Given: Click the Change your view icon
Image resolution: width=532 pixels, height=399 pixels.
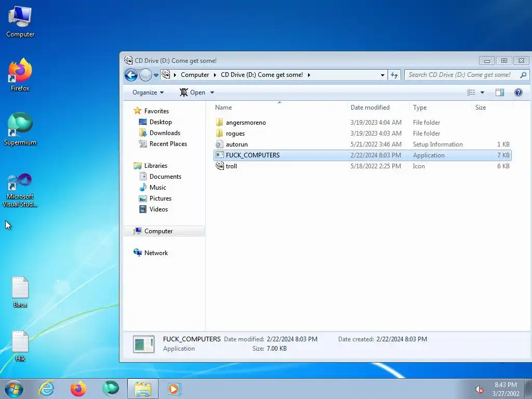Looking at the screenshot, I should [x=471, y=92].
